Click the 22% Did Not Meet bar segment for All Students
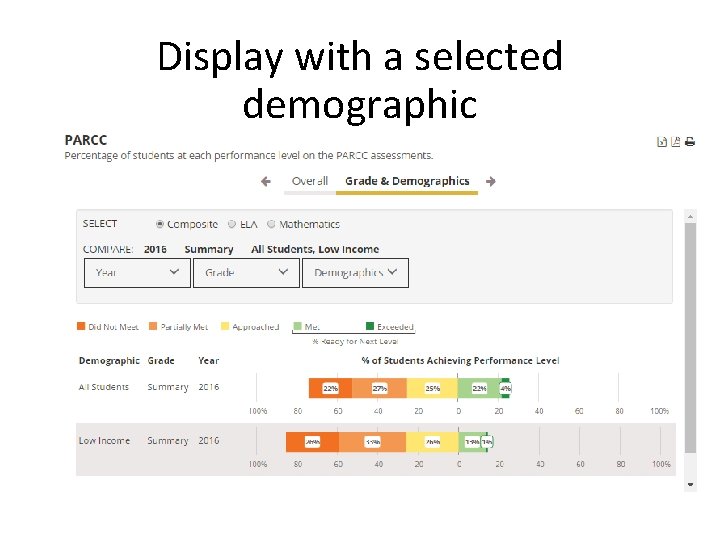Viewport: 720px width, 540px height. click(x=330, y=388)
